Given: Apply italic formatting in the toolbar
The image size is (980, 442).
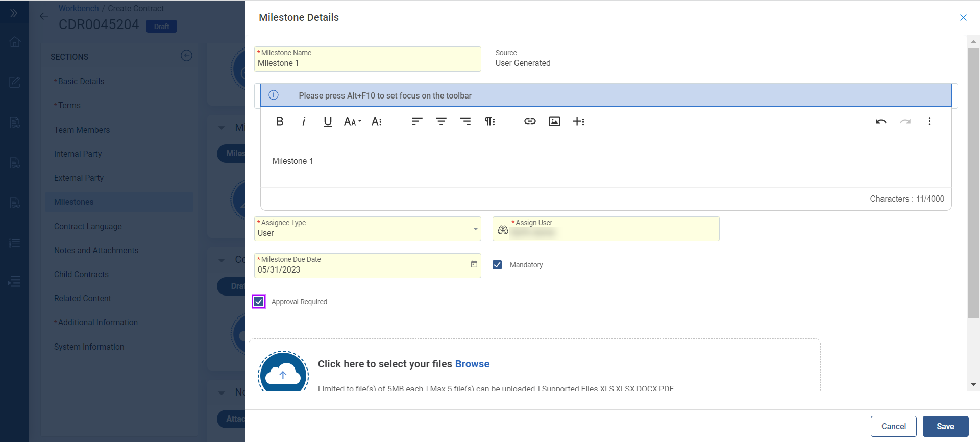Looking at the screenshot, I should [304, 121].
